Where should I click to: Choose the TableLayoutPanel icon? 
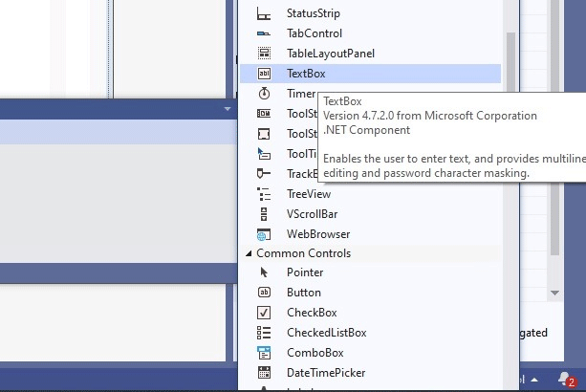265,54
